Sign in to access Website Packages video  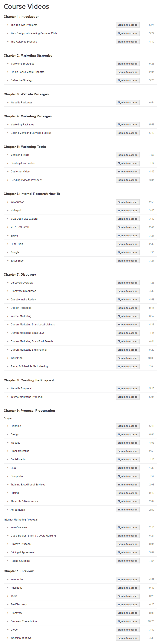127,103
